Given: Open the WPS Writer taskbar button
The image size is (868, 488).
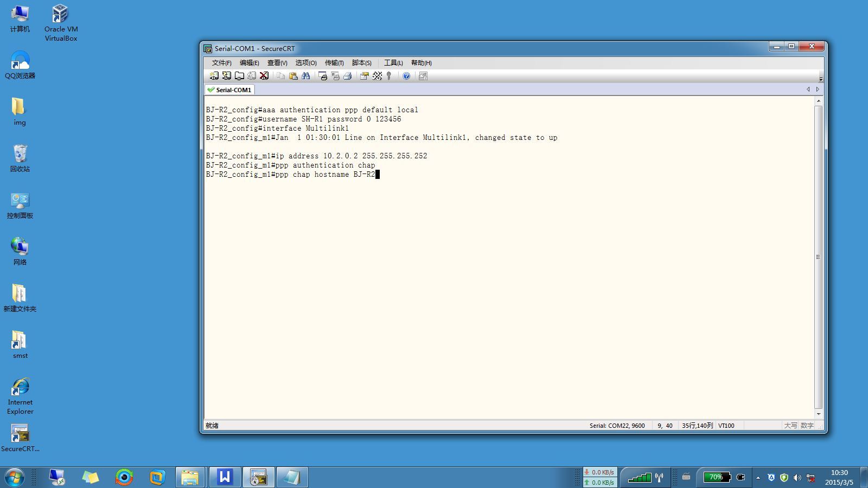Looking at the screenshot, I should pyautogui.click(x=225, y=477).
